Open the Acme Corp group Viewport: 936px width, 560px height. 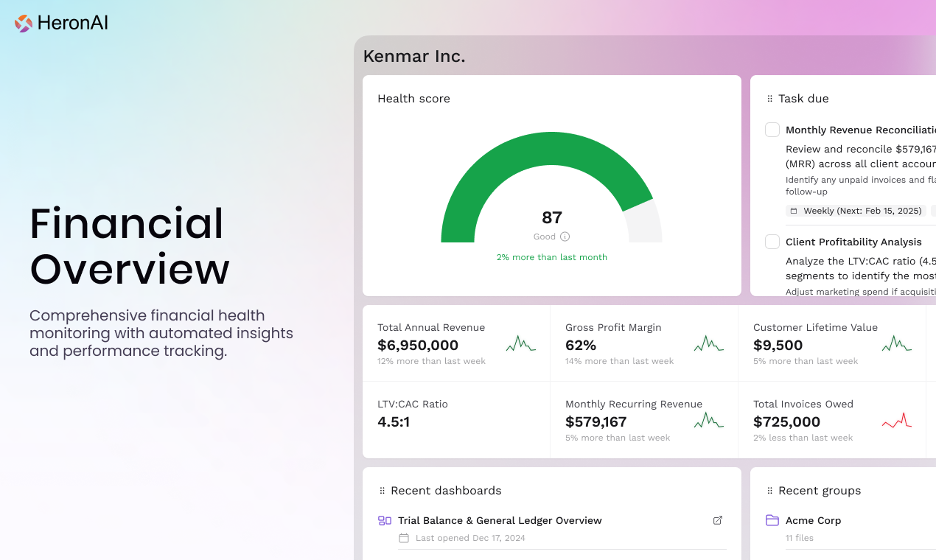(813, 520)
